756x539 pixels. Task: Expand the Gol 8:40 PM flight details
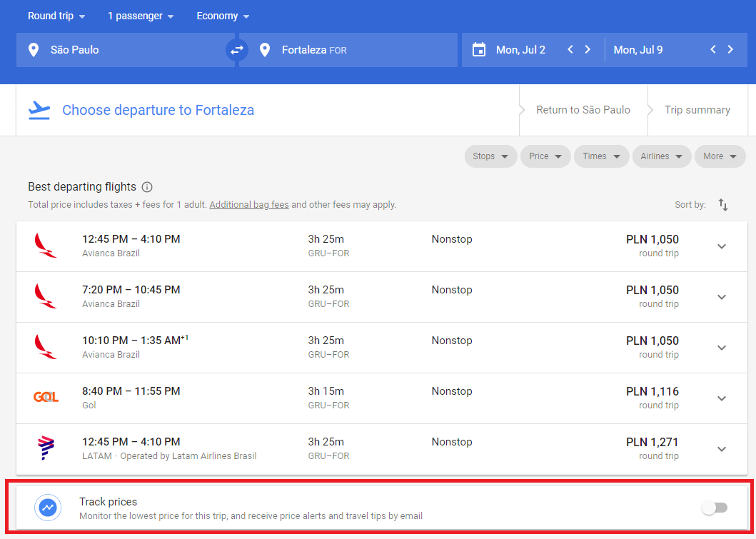coord(722,398)
